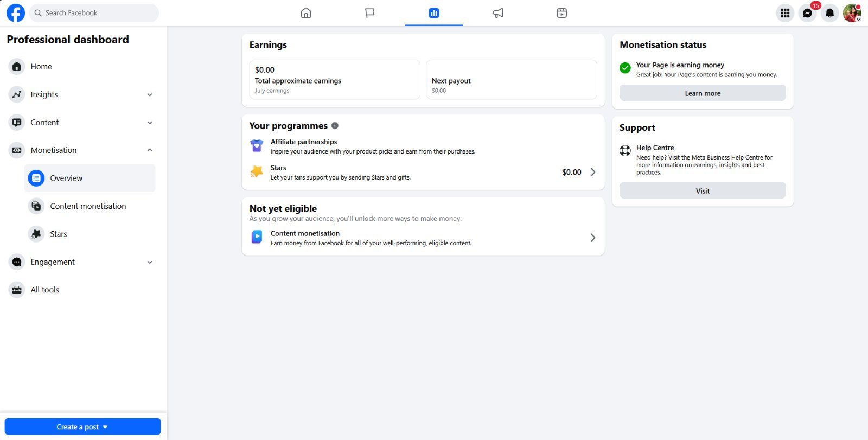
Task: Open the notifications bell
Action: click(829, 13)
